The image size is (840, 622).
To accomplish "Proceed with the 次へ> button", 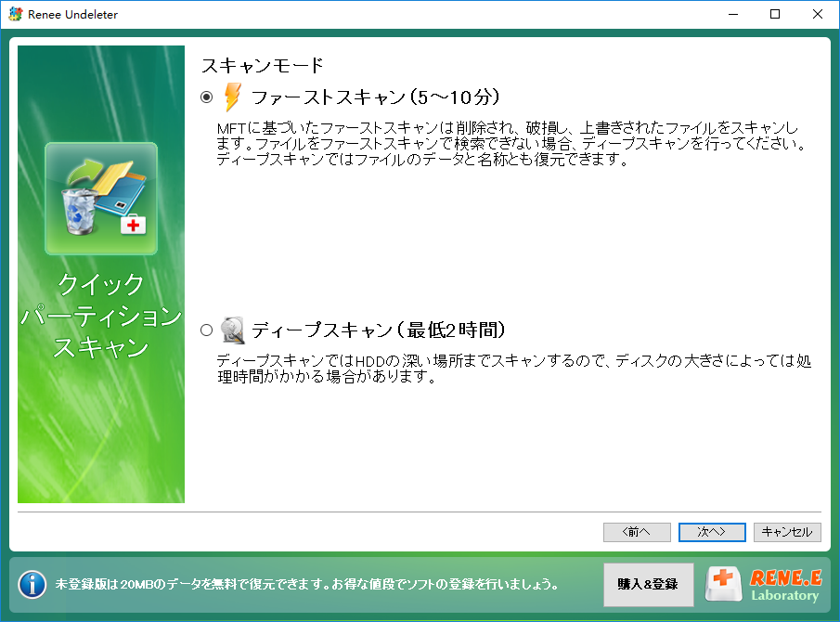I will (712, 532).
